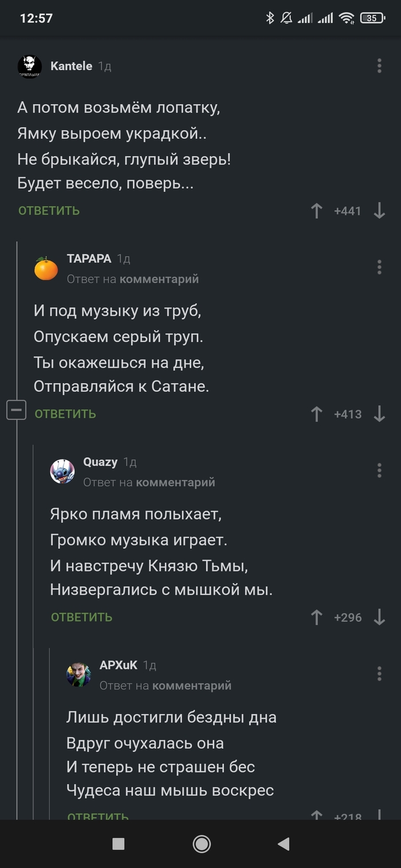Open Quazy's comment three-dot menu
Screen dimensions: 401x868
coord(379,470)
